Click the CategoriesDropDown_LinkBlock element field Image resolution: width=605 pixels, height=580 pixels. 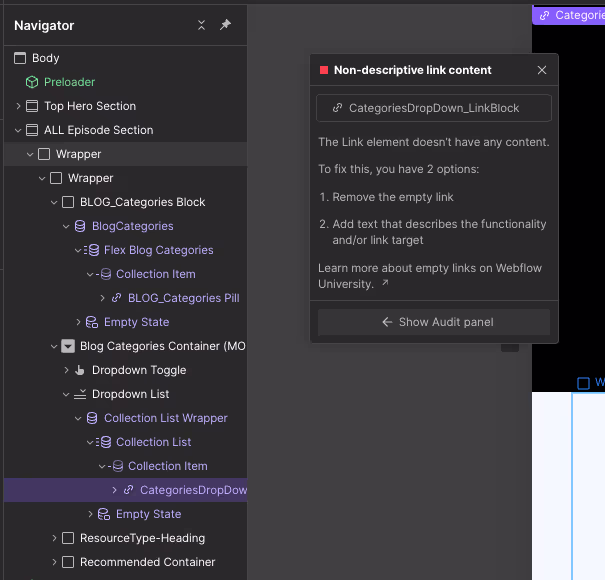434,108
